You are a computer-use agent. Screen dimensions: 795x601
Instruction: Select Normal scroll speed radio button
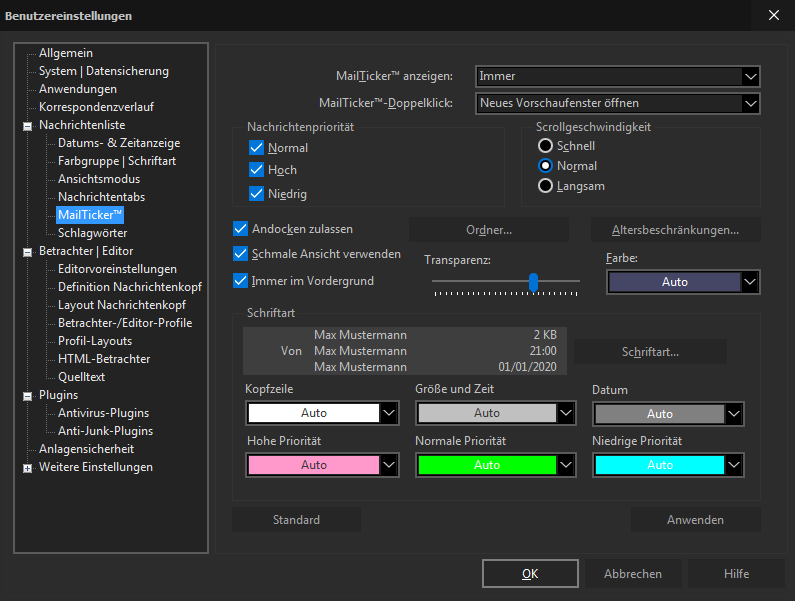coord(545,165)
